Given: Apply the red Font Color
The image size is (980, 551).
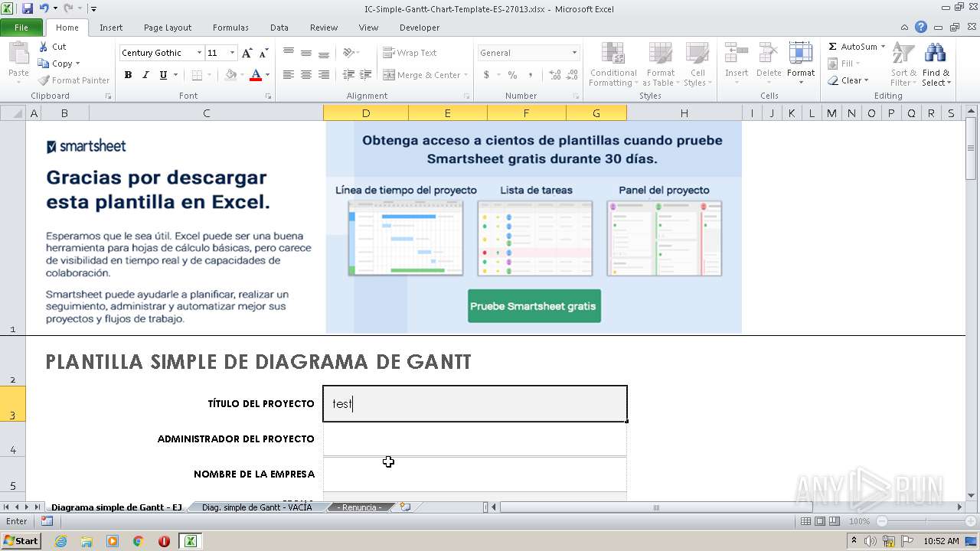Looking at the screenshot, I should 256,75.
